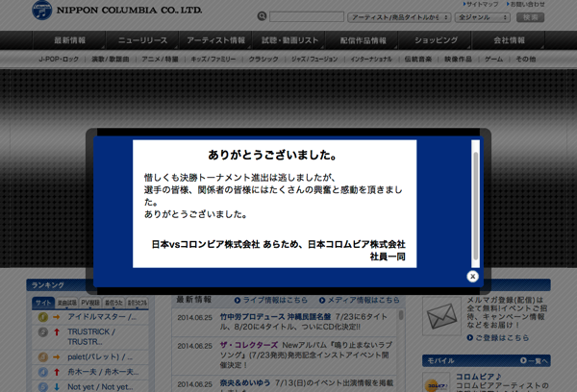Open the アーティスト情報 navigation menu

click(217, 40)
